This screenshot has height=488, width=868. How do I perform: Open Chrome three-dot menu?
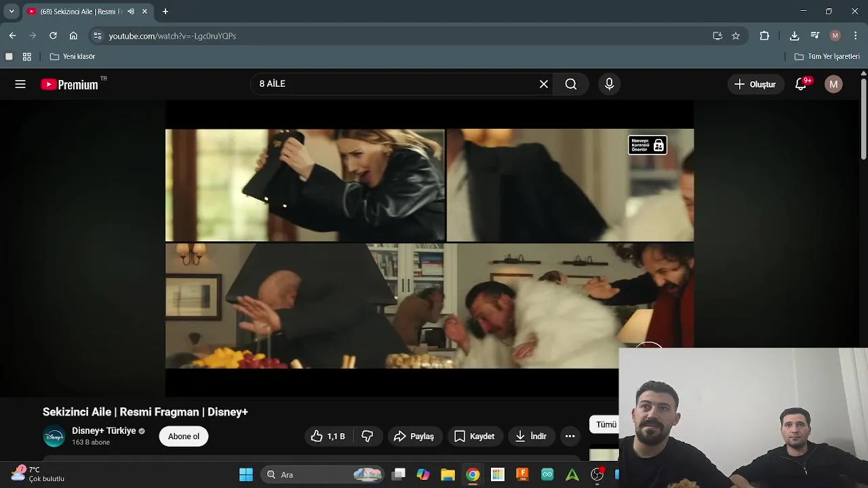856,36
